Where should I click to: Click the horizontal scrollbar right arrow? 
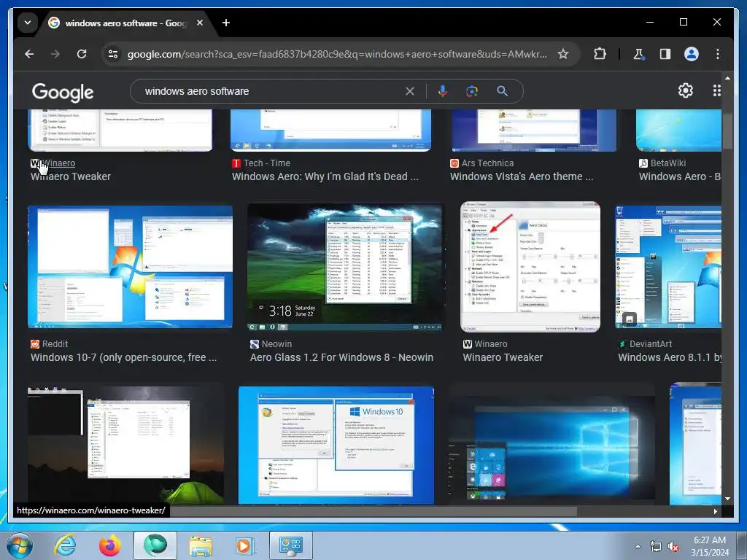click(x=716, y=511)
